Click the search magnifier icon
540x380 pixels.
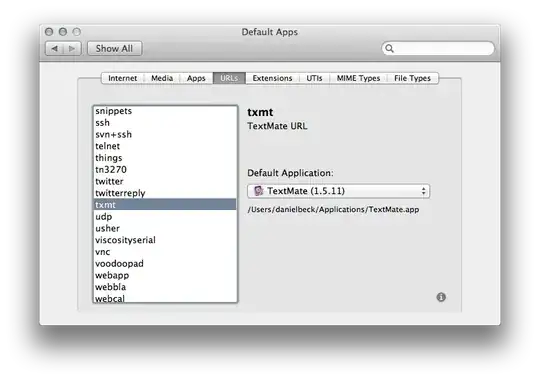[390, 48]
